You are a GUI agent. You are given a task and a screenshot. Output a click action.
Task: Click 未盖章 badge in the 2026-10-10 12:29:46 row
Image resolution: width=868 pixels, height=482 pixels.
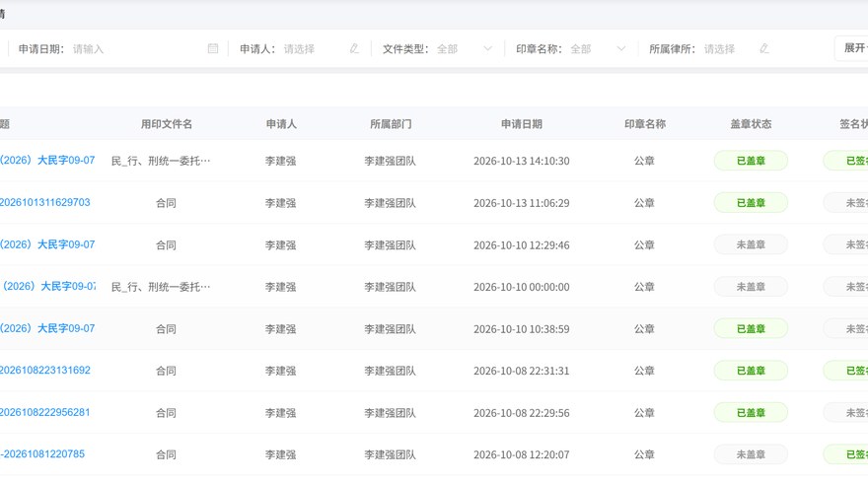pyautogui.click(x=751, y=244)
